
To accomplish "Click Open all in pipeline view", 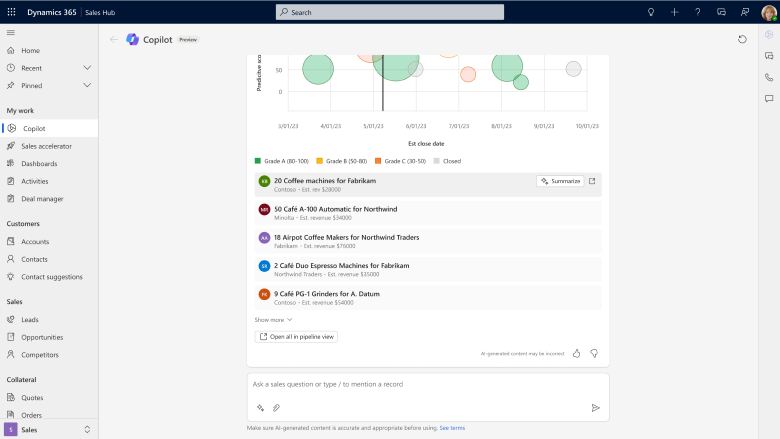I will tap(296, 337).
